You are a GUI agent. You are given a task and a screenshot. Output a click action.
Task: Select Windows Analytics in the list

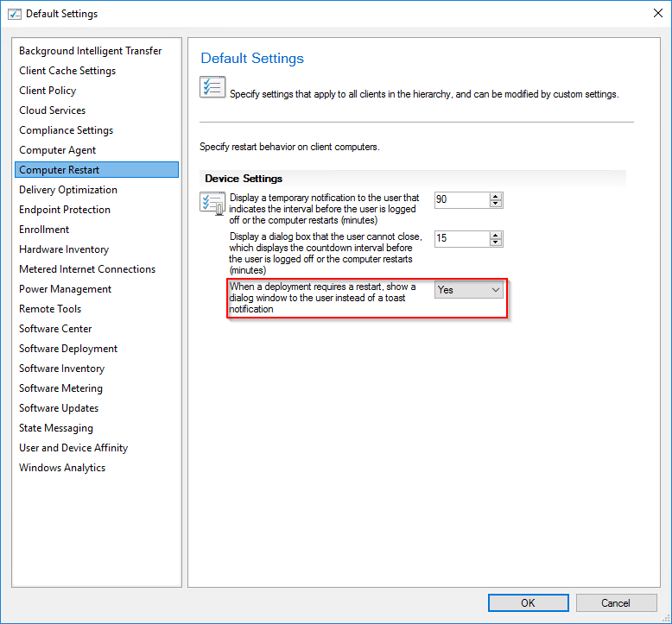point(62,468)
